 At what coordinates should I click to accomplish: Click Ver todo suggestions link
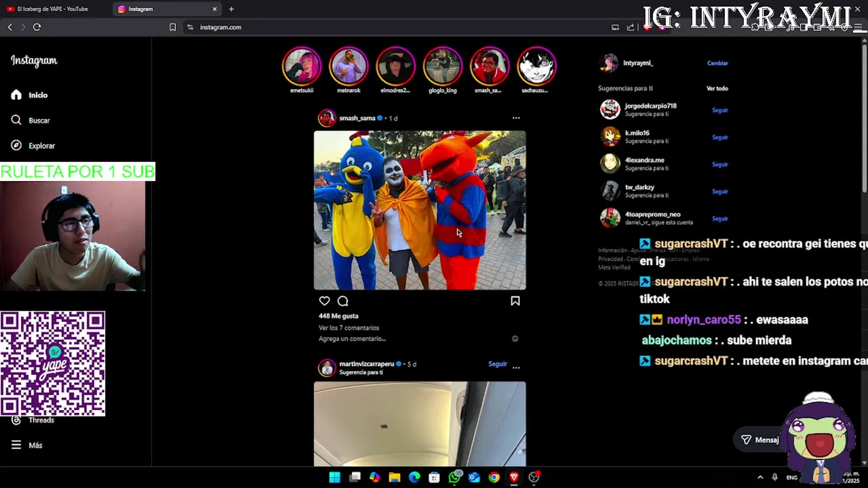717,88
